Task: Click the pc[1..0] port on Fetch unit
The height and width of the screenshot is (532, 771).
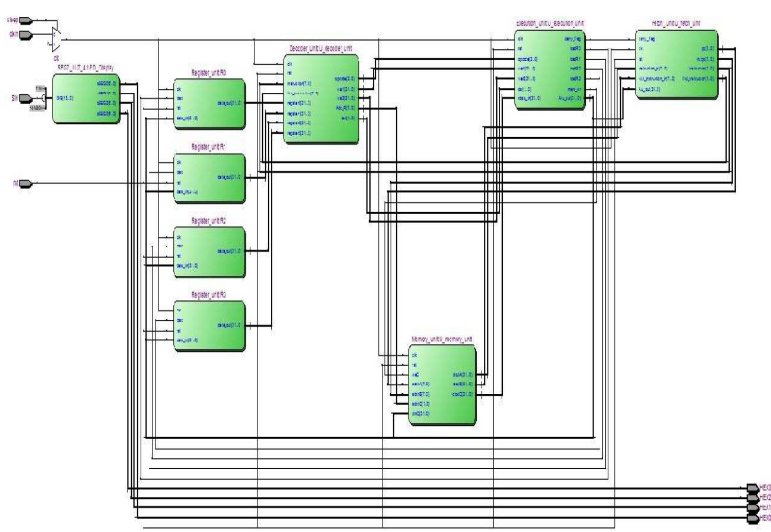Action: click(708, 49)
